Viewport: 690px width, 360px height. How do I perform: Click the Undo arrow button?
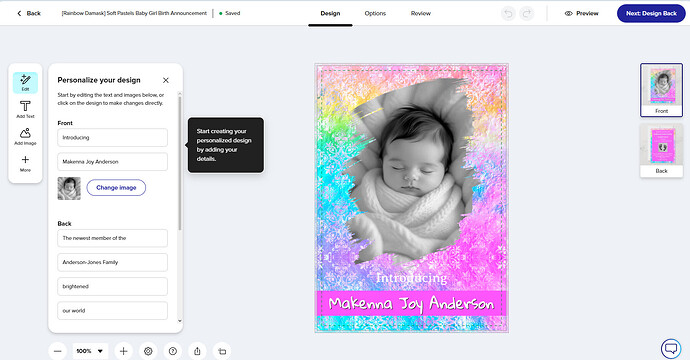pyautogui.click(x=508, y=14)
